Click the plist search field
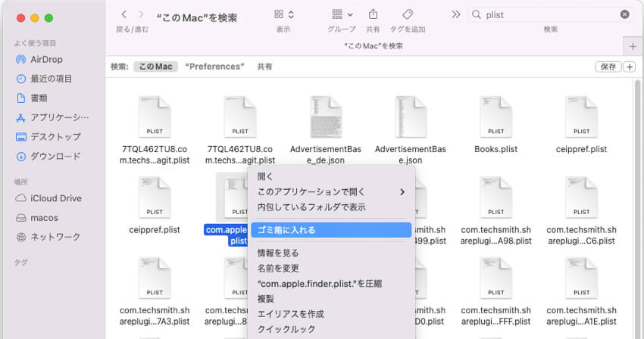 click(550, 15)
